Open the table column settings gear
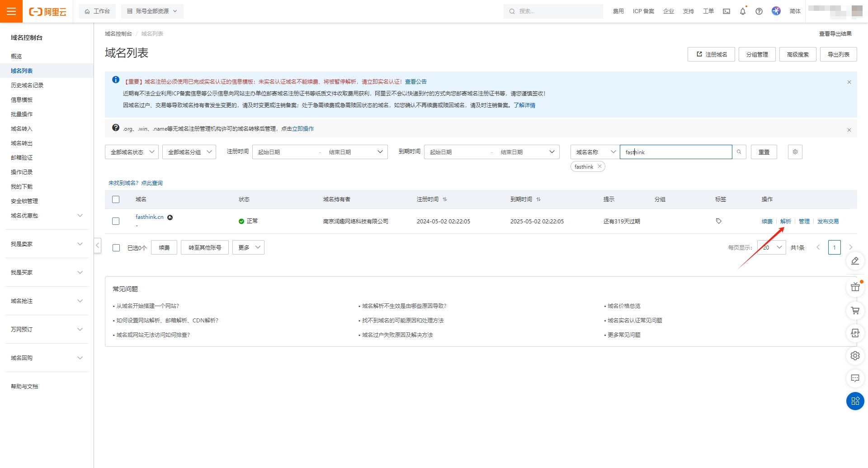Image resolution: width=868 pixels, height=468 pixels. (x=795, y=152)
